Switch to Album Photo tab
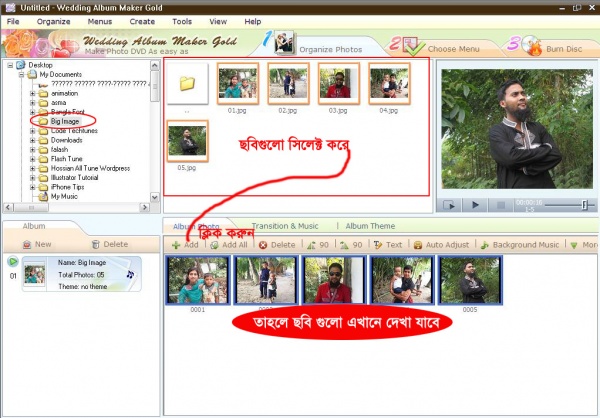The width and height of the screenshot is (600, 418). (x=196, y=226)
